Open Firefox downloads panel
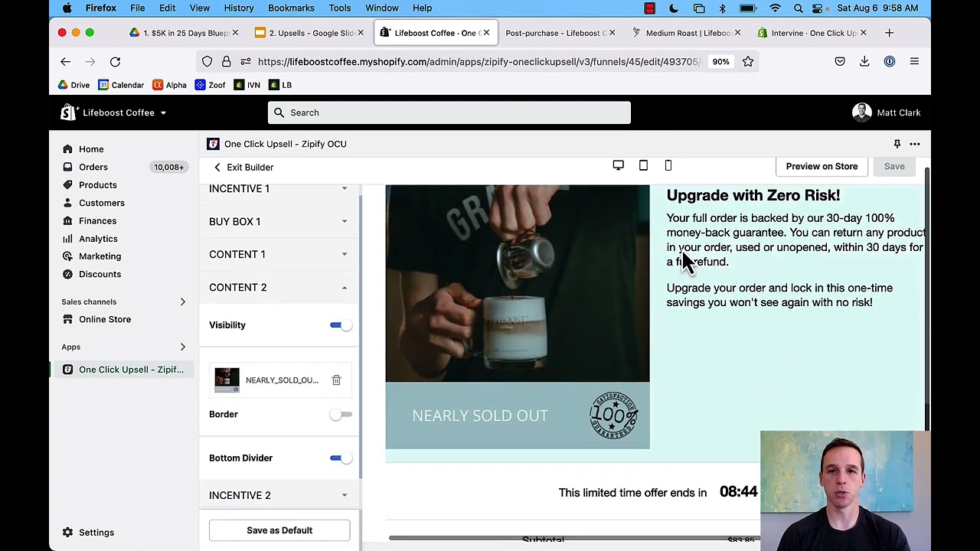980x551 pixels. tap(864, 61)
